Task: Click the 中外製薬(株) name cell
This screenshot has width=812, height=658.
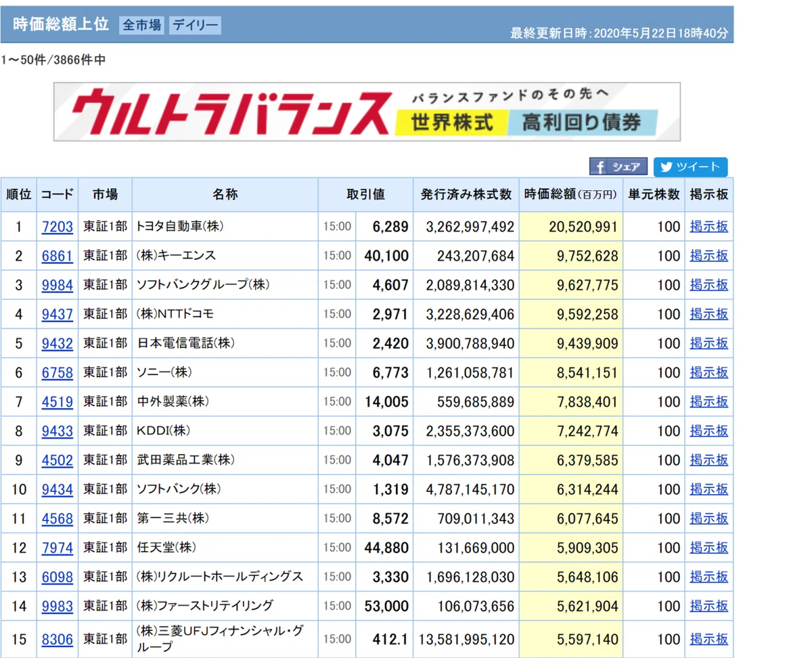Action: 225,401
